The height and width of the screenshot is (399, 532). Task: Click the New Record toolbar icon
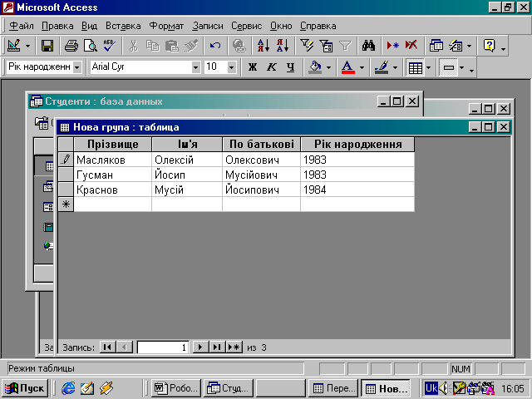click(393, 46)
